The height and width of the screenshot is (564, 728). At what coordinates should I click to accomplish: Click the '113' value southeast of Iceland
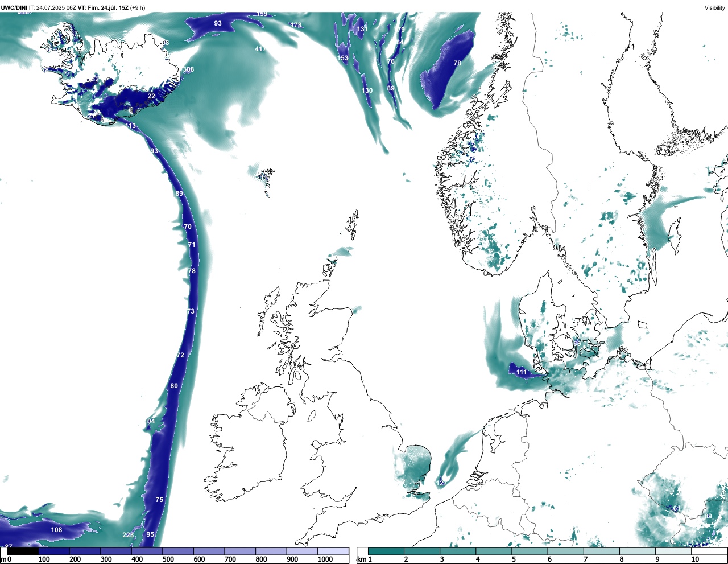(131, 126)
